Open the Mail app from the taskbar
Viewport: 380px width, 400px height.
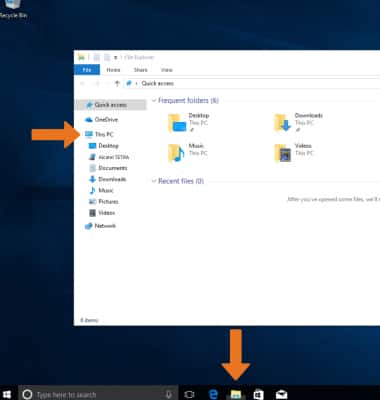pos(282,394)
